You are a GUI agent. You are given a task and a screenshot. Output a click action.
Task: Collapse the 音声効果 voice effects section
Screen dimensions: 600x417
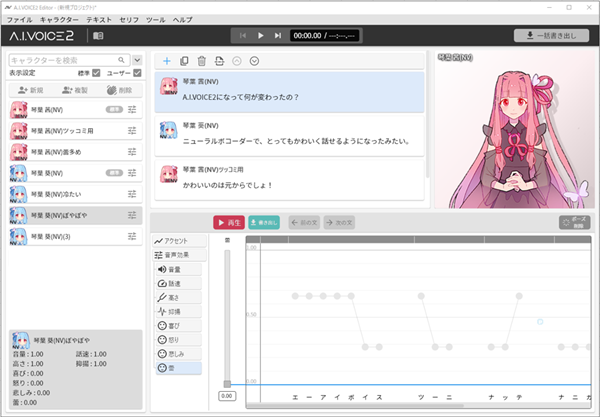tap(179, 255)
